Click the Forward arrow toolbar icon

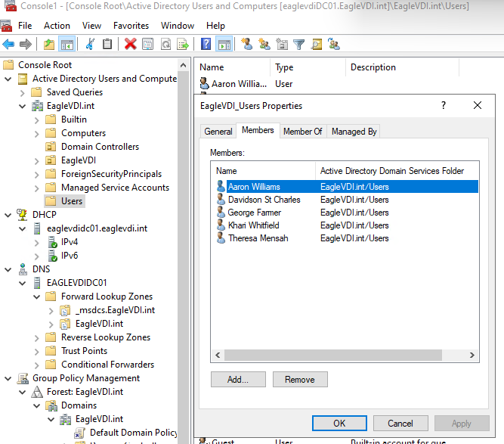point(26,44)
